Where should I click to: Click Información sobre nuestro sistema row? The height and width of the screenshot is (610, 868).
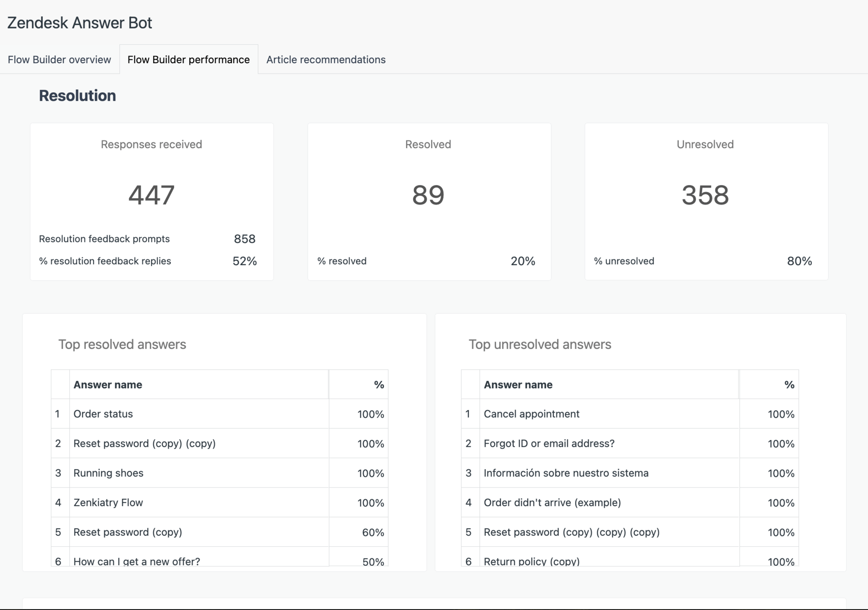[566, 473]
